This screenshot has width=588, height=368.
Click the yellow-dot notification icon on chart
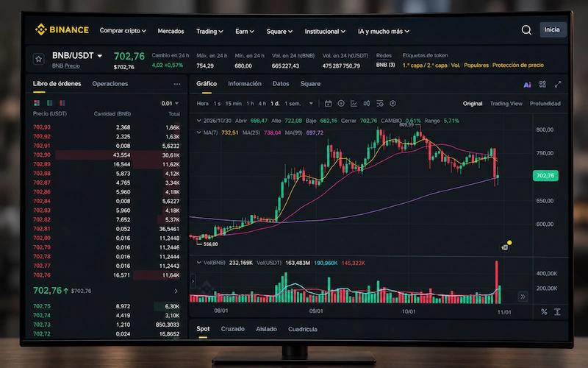tap(506, 246)
